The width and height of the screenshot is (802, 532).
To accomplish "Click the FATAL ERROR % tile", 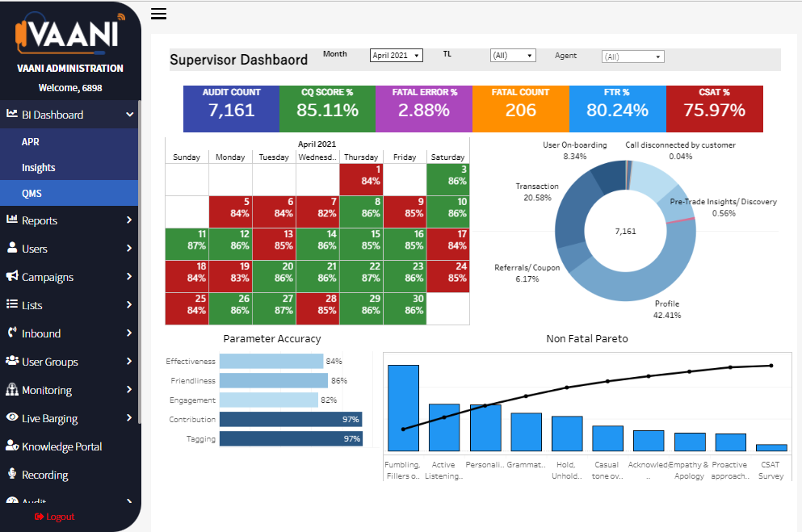I will pyautogui.click(x=424, y=109).
